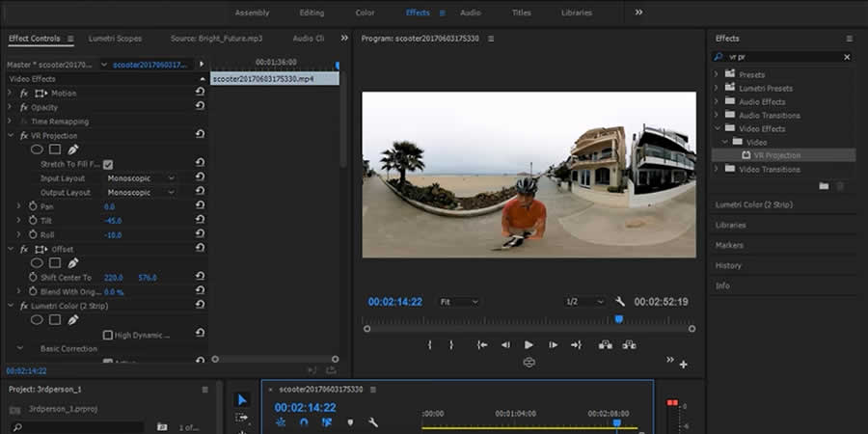Click the Lift button

coord(605,345)
